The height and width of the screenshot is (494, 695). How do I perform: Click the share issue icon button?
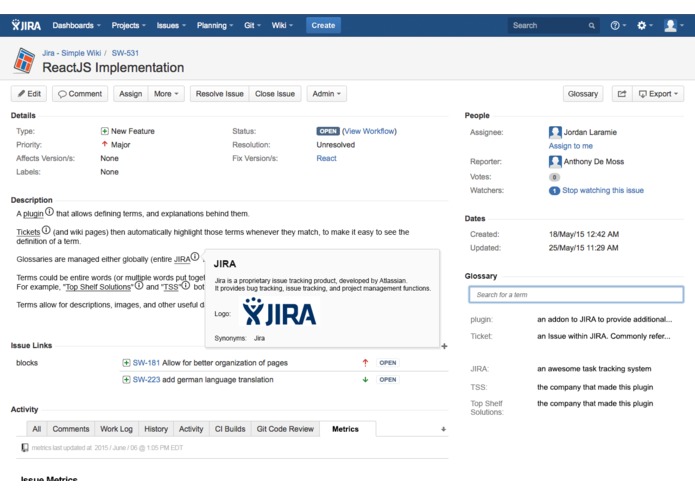click(622, 93)
